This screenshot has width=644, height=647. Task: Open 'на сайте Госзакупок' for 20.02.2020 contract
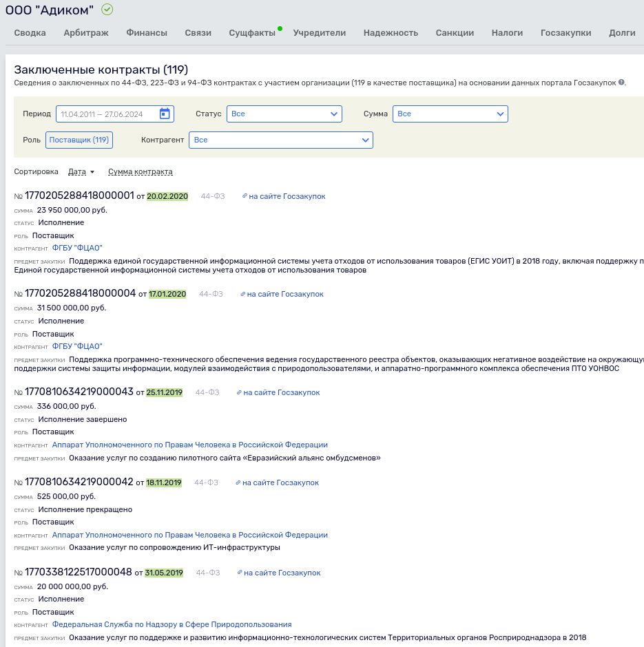(287, 196)
